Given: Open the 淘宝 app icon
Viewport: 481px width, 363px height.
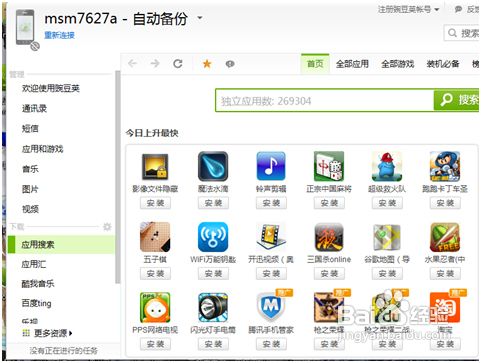Looking at the screenshot, I should tap(445, 307).
